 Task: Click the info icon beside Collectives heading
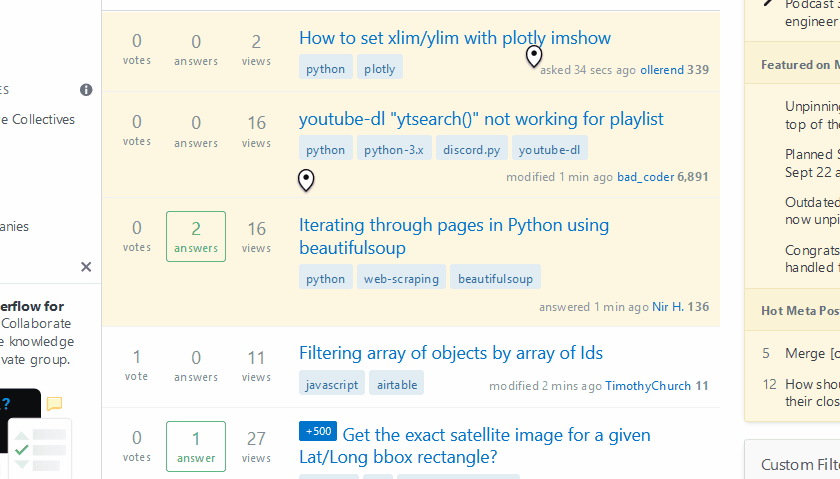pyautogui.click(x=86, y=90)
